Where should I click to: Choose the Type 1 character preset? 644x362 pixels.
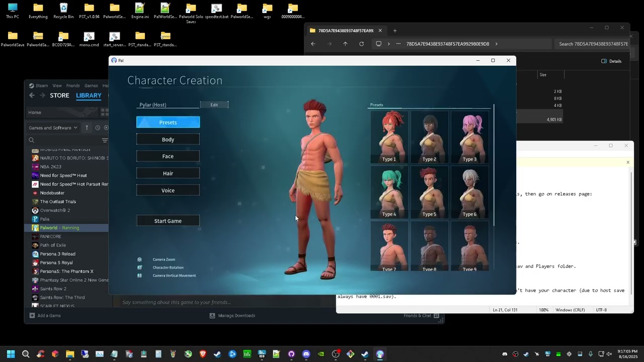point(389,137)
